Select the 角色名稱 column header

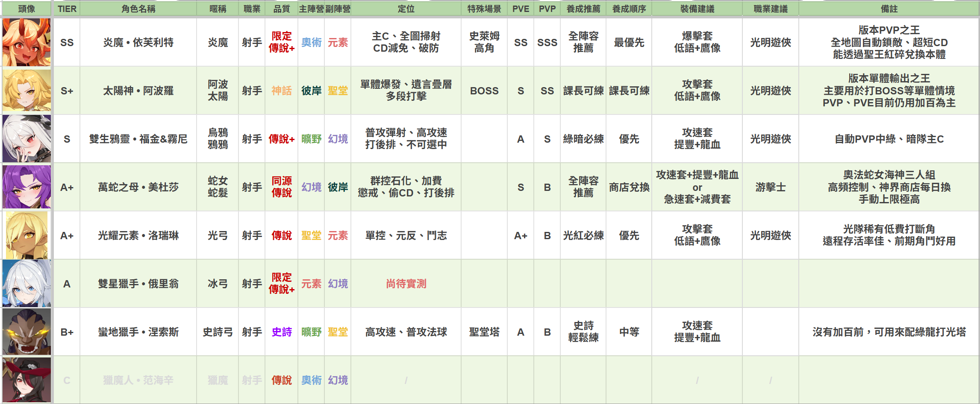click(138, 9)
